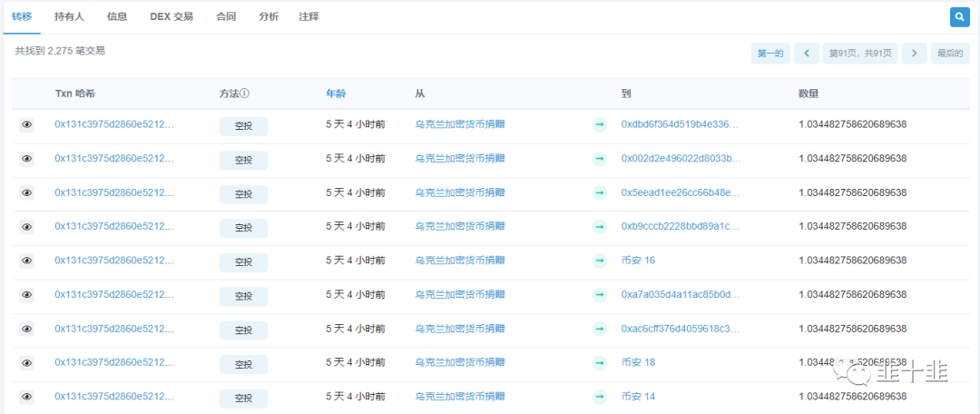Image resolution: width=980 pixels, height=414 pixels.
Task: Open the DEX 交易 tab
Action: [x=171, y=17]
